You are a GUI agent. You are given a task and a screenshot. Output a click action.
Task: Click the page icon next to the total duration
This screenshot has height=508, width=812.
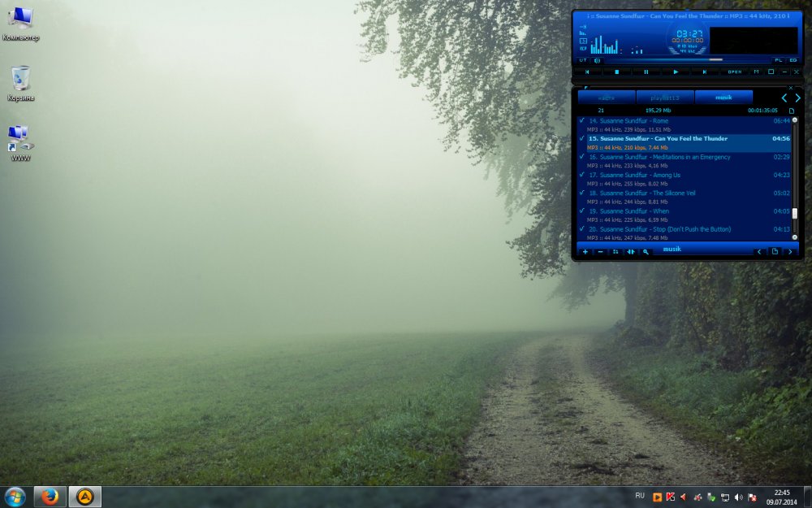[791, 111]
